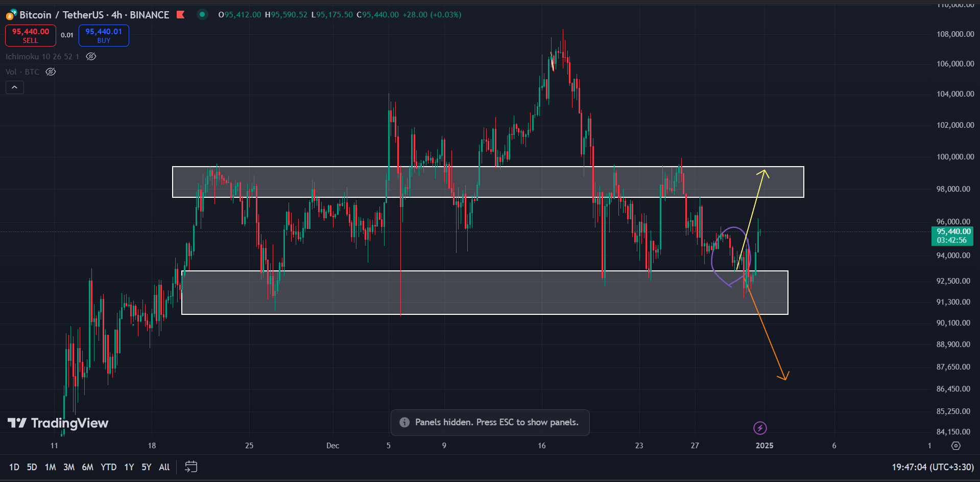Click the info icon in panels hidden notice
The height and width of the screenshot is (482, 980).
click(x=404, y=422)
